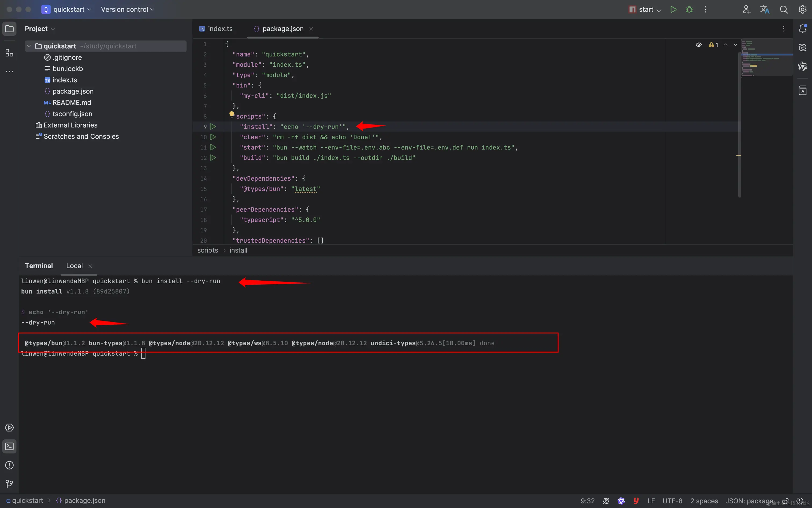Open Version control dropdown
The height and width of the screenshot is (508, 812).
(x=128, y=9)
